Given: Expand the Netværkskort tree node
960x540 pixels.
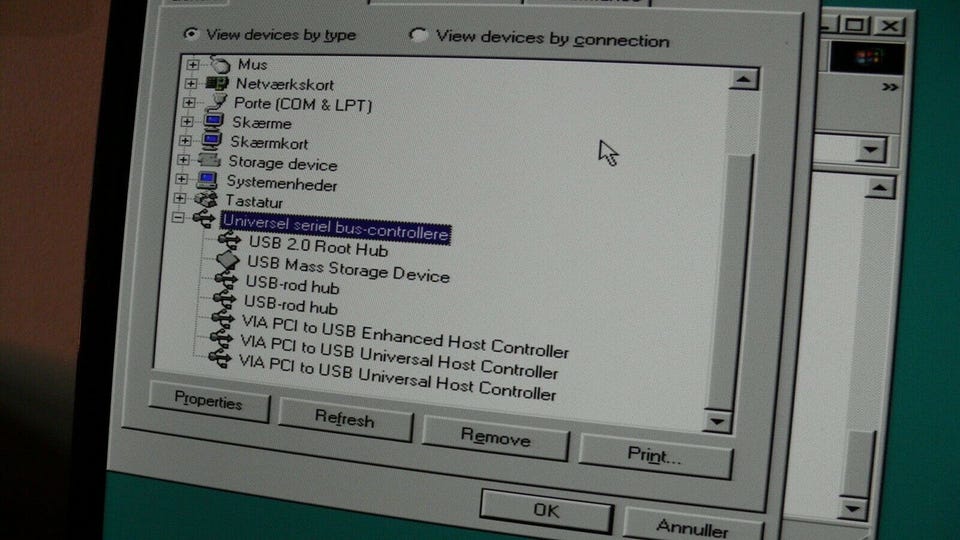Looking at the screenshot, I should pos(191,83).
